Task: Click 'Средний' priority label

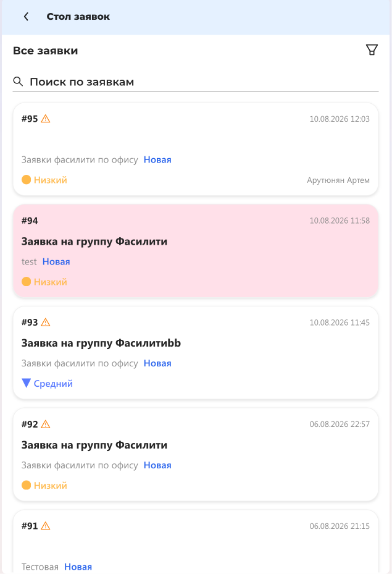Action: [x=53, y=383]
